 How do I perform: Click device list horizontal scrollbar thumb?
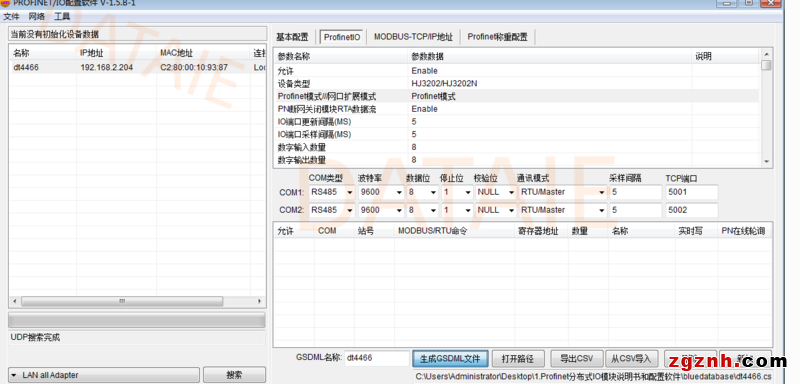pyautogui.click(x=122, y=301)
